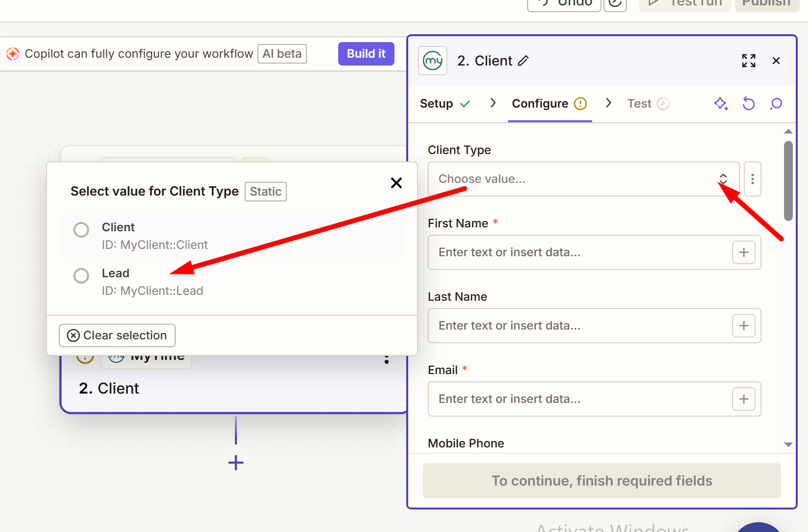Open the three-dot menu beside Client Type

[753, 179]
